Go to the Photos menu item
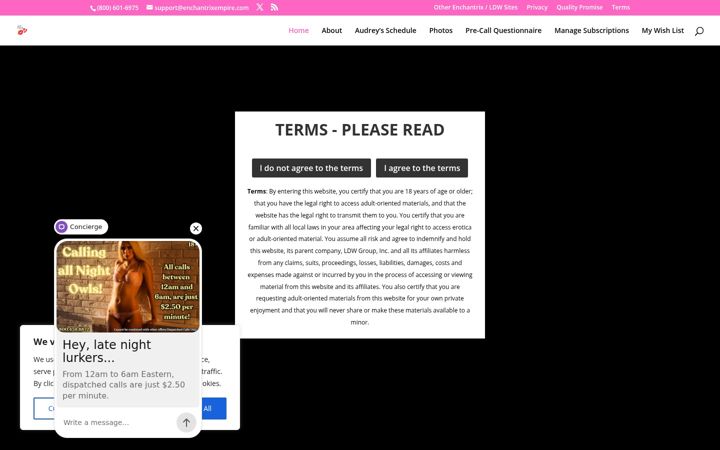Viewport: 720px width, 450px height. pos(441,30)
